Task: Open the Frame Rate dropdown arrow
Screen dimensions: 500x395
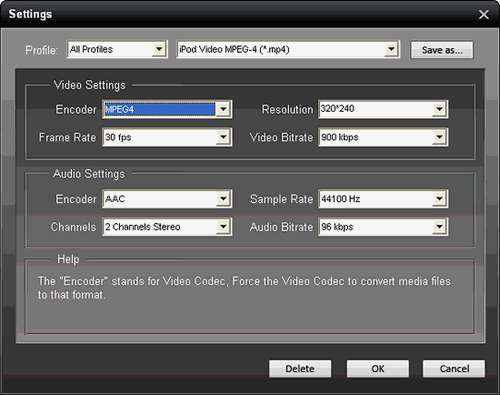Action: click(223, 137)
